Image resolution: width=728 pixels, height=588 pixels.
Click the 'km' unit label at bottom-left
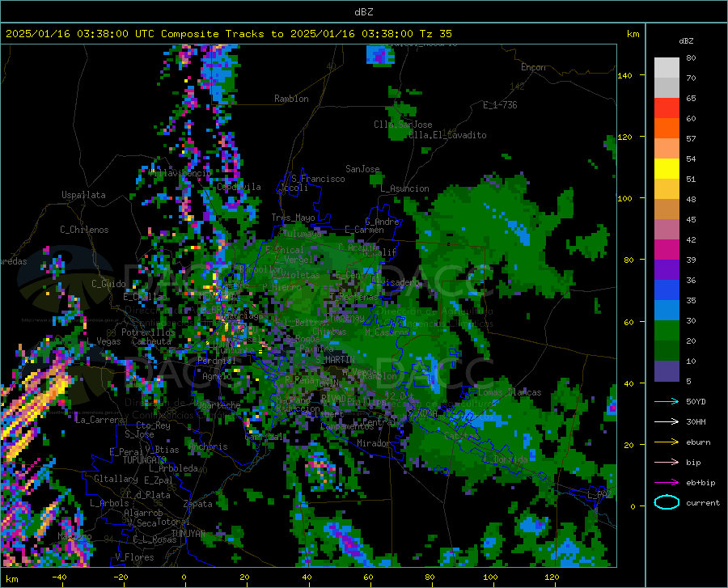[11, 579]
